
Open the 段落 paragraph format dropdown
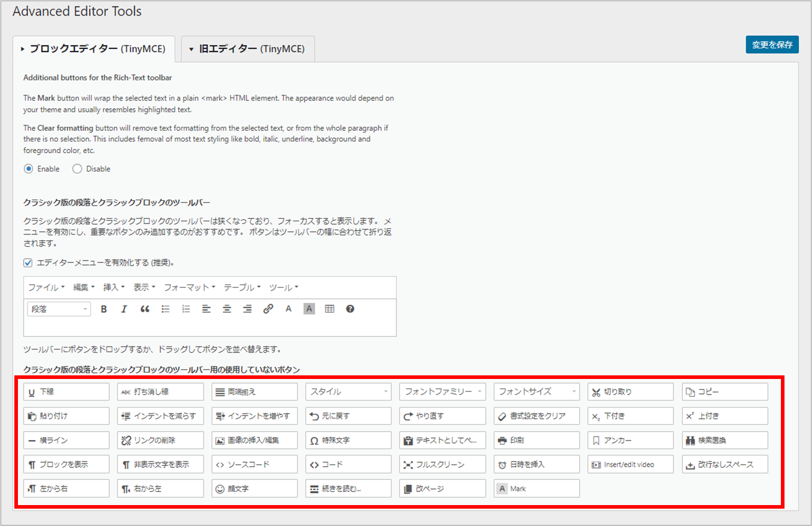tap(58, 308)
